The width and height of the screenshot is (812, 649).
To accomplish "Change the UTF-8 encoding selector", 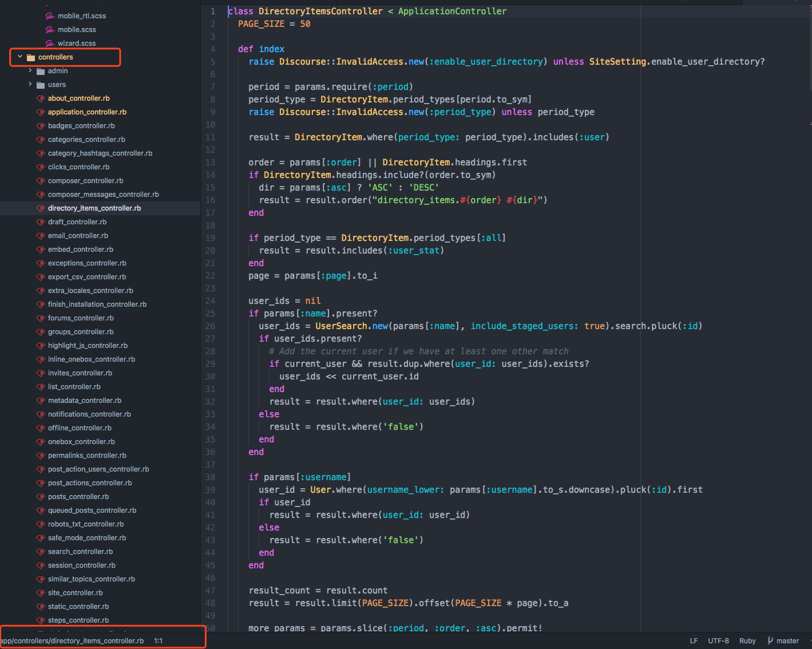I will (718, 641).
